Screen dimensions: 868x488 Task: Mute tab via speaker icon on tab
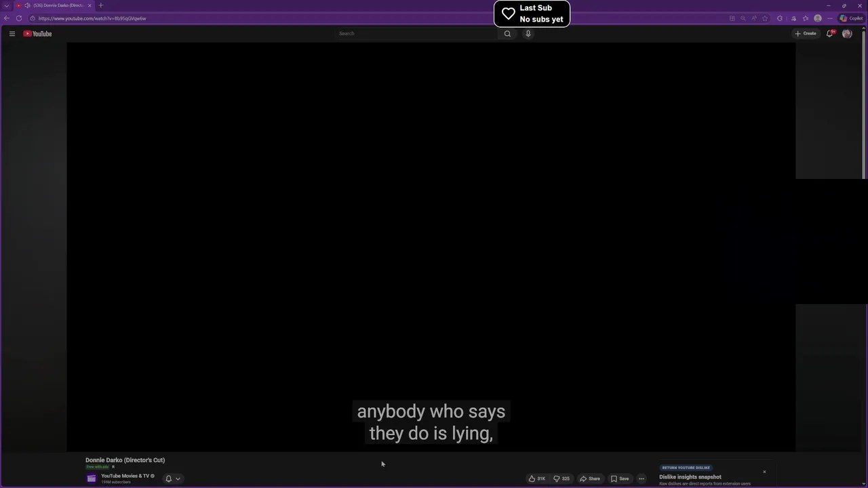click(x=27, y=5)
